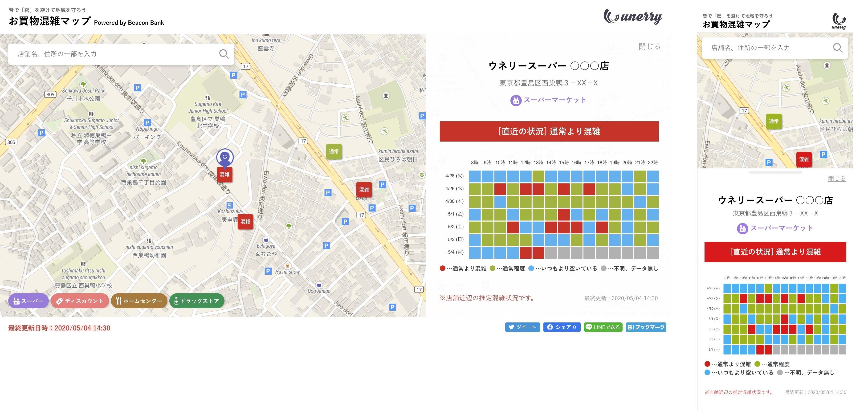Toggle the ディスカウント category filter
Screen dimensions: 868x411
80,301
